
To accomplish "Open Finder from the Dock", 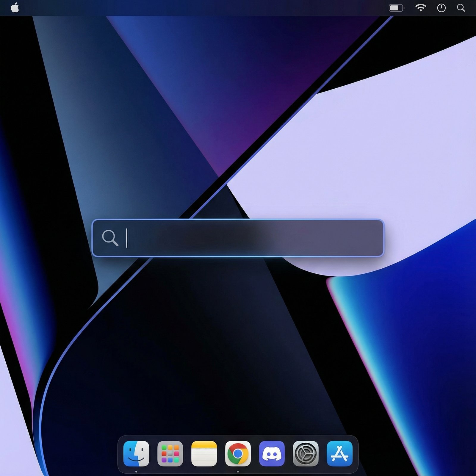I will tap(137, 453).
